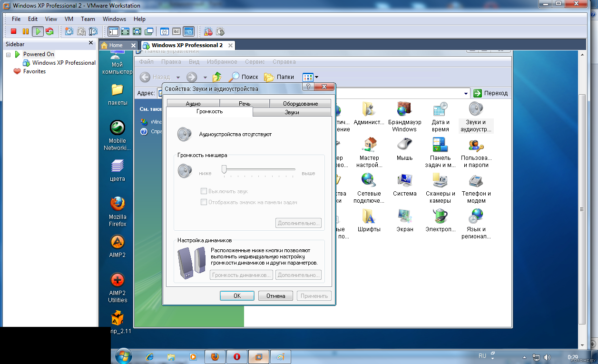Switch to the Аудио tab

click(x=193, y=104)
